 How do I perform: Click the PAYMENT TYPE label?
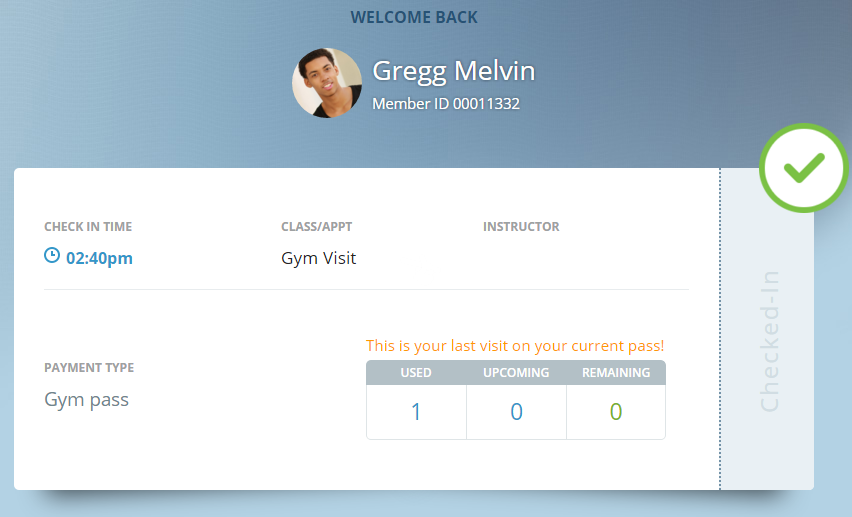coord(89,367)
